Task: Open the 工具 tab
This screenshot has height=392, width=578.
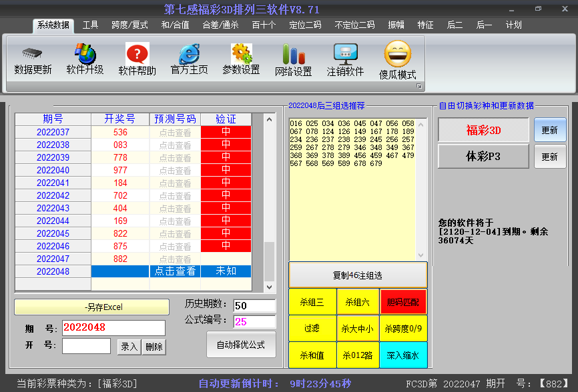Action: tap(90, 25)
